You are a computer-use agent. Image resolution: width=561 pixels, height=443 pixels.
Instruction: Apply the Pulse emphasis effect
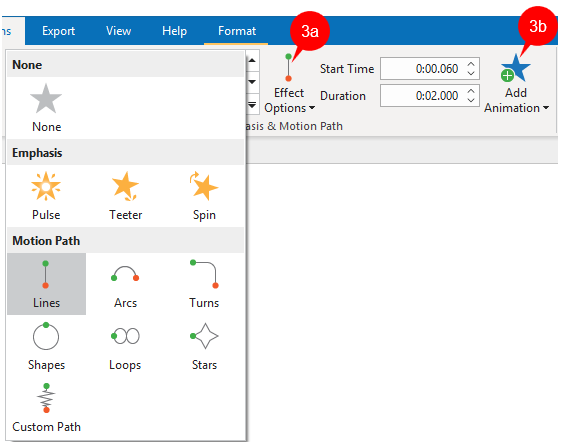pos(46,196)
